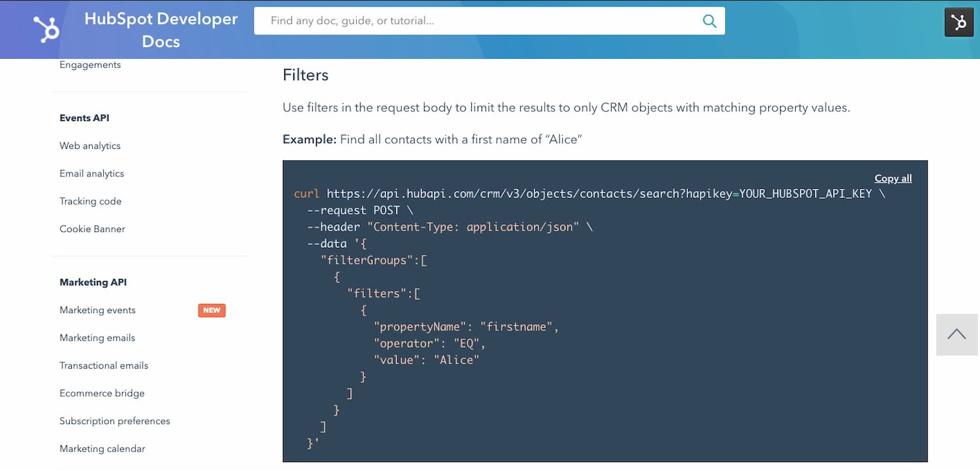
Task: Open the Transactional emails page
Action: pos(103,365)
